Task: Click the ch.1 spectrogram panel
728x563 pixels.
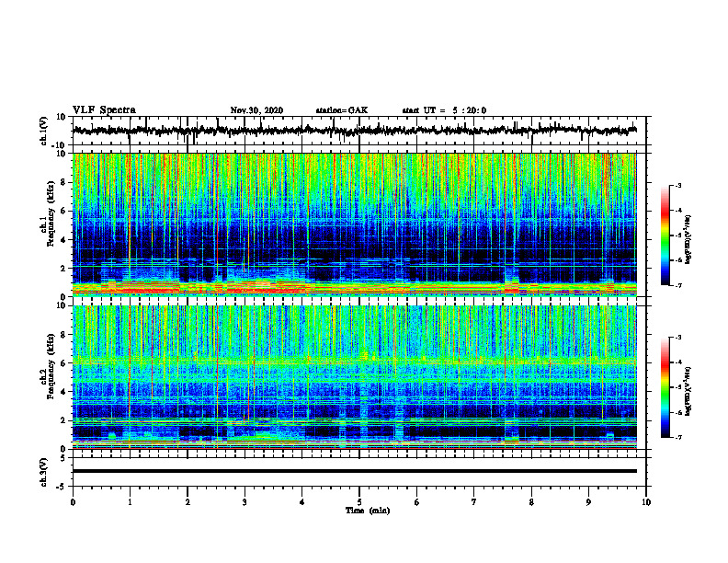Action: 355,224
